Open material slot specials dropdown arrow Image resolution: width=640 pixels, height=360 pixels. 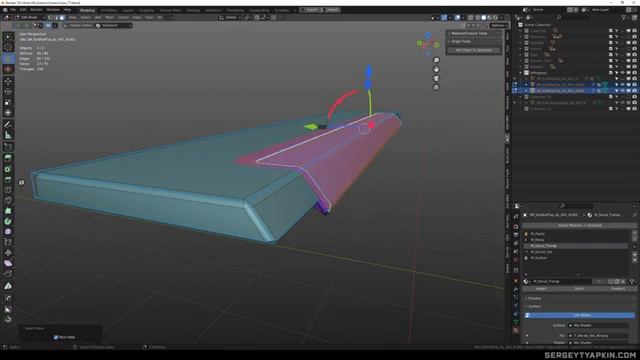(634, 247)
